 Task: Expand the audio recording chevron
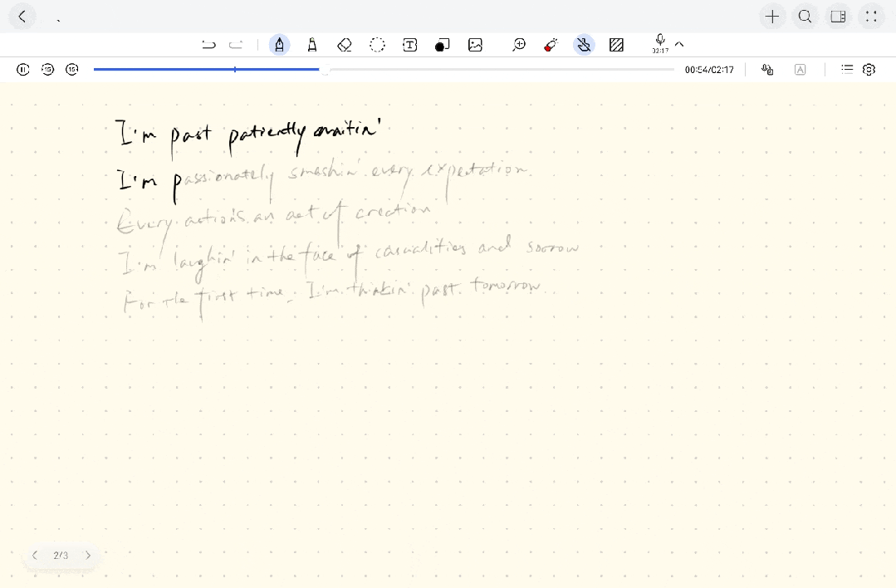[679, 44]
